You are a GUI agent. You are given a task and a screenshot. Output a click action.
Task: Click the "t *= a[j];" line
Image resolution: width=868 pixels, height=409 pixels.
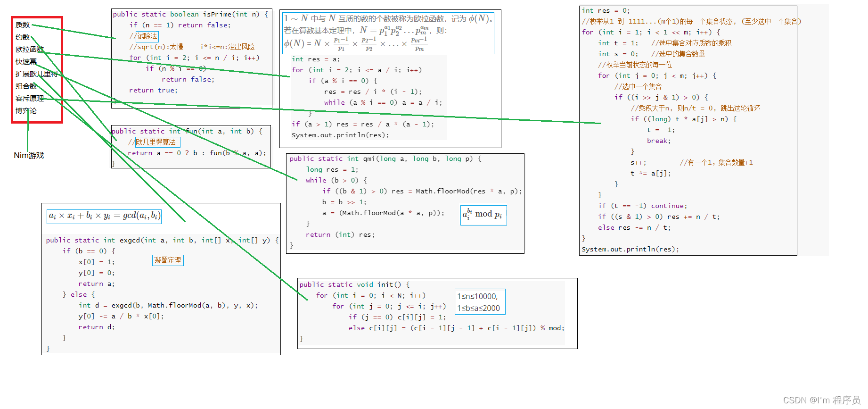point(651,173)
